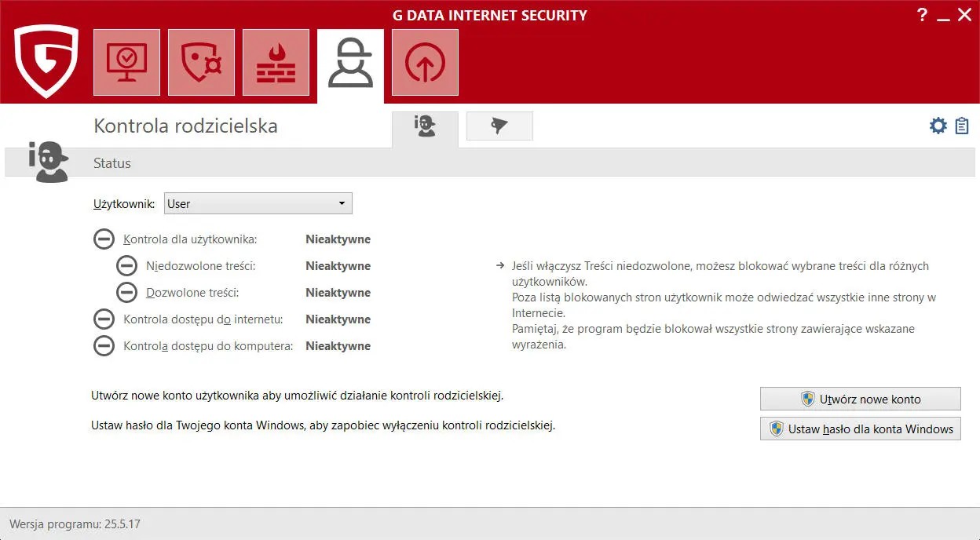Open the Security Center module icon

tap(126, 62)
